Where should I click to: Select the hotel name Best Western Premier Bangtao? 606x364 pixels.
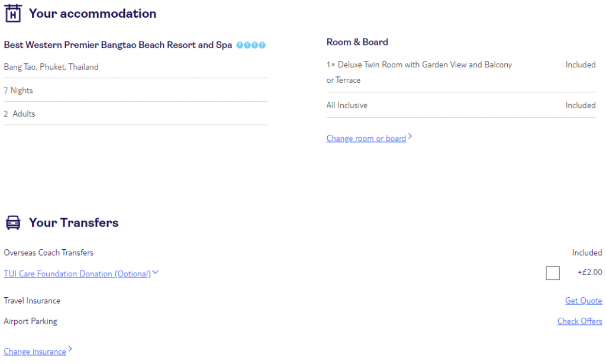(x=118, y=45)
